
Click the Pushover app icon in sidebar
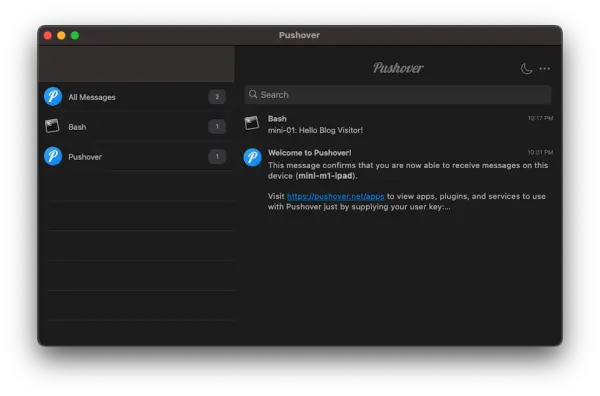[53, 156]
